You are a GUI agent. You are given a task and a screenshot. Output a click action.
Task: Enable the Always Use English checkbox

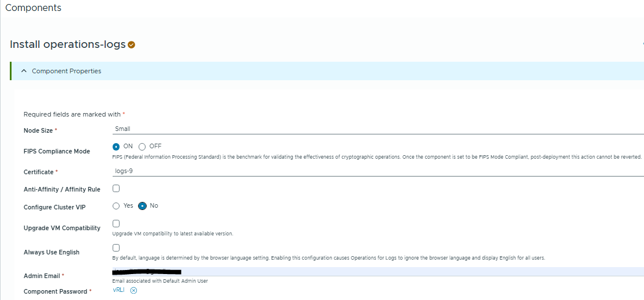coord(116,247)
